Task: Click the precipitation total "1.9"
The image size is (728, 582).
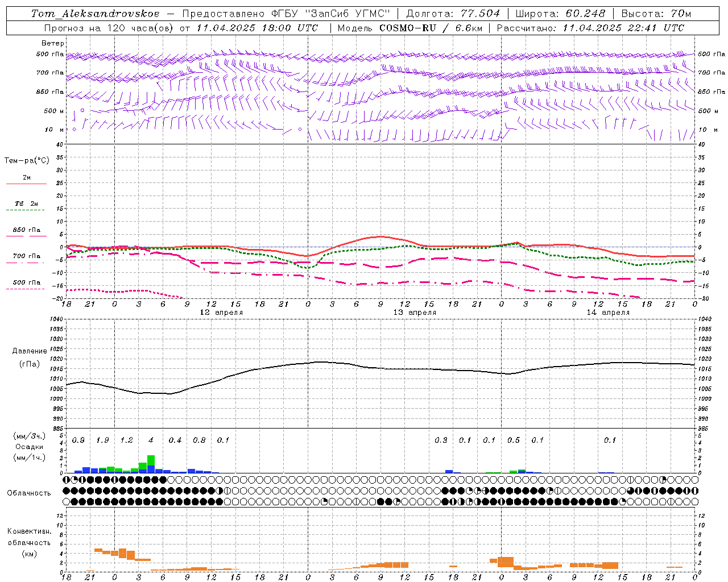Action: tap(102, 440)
